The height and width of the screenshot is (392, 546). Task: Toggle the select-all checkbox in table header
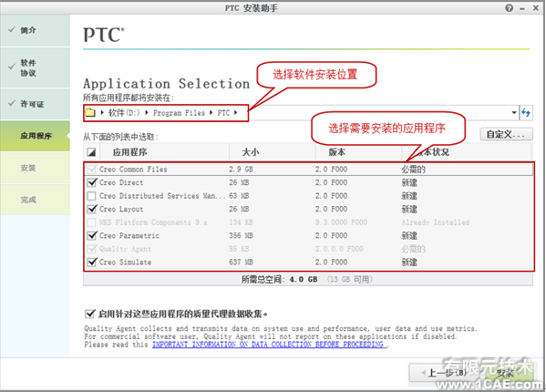coord(91,152)
